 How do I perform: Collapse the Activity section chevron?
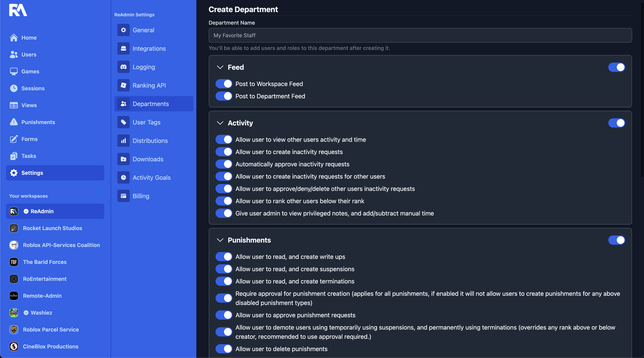(x=220, y=123)
